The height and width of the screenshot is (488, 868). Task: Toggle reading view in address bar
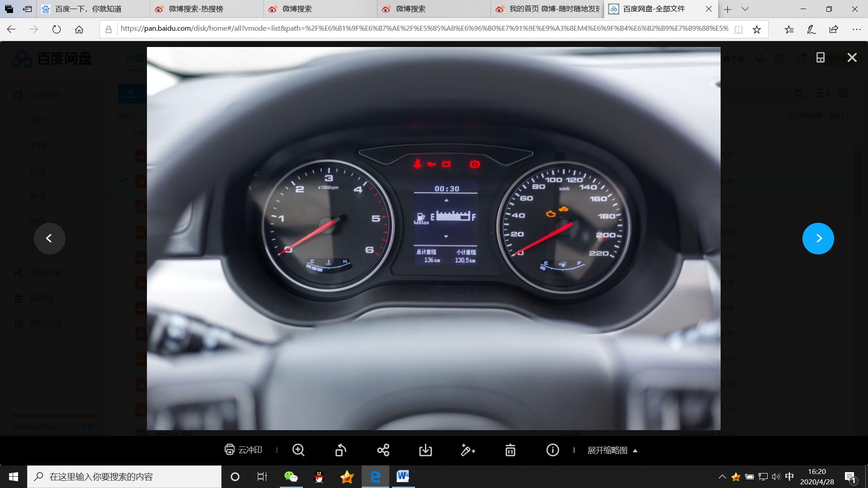tap(738, 30)
